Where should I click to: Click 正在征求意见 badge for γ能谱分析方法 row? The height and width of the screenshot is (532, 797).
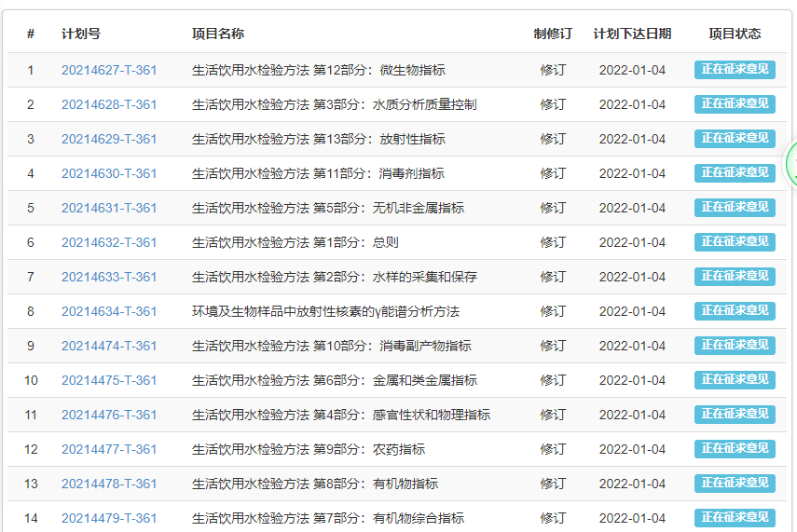click(735, 311)
